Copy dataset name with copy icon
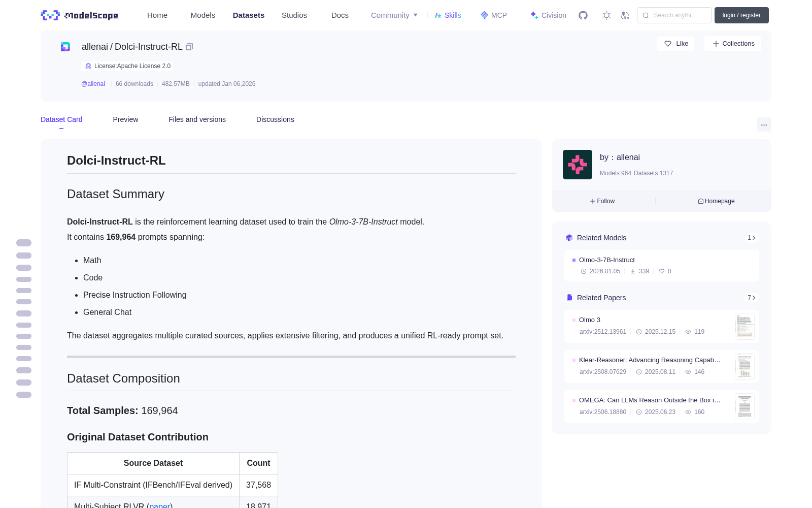812x508 pixels. (x=189, y=47)
